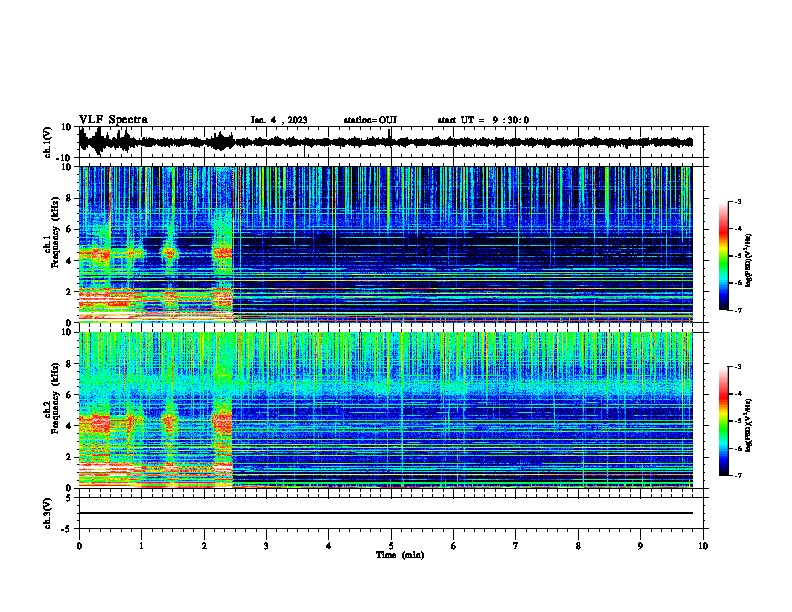Click the "Time (min)" axis label
Screen dimensions: 792x612
(400, 555)
